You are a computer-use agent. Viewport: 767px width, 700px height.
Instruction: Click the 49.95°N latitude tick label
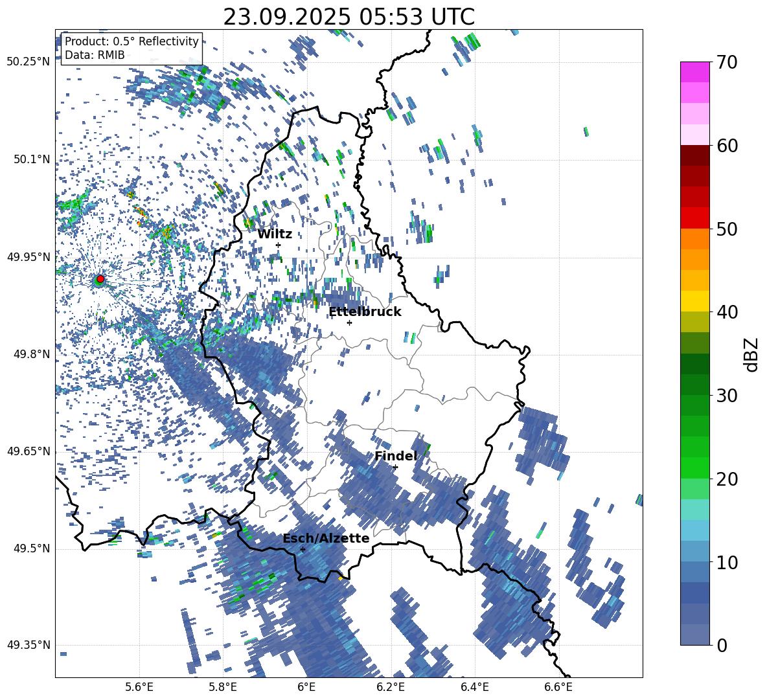(29, 256)
